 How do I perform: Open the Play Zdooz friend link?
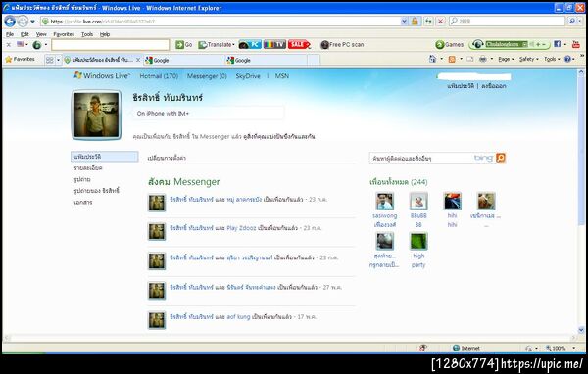[241, 228]
